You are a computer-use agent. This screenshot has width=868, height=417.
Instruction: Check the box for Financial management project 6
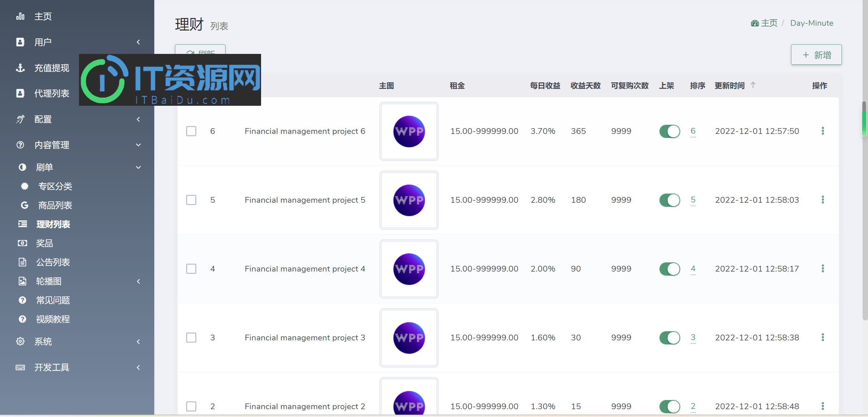[x=191, y=131]
